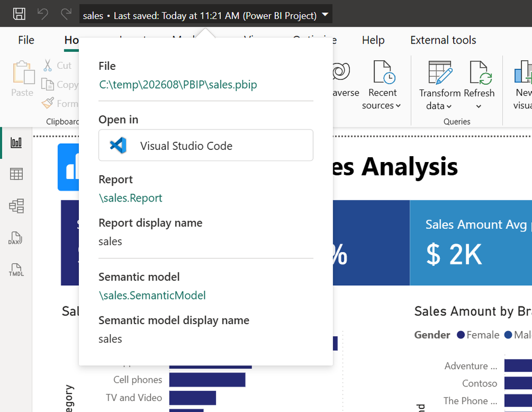Image resolution: width=532 pixels, height=412 pixels.
Task: Click the Sales Amount Avg card
Action: pyautogui.click(x=471, y=243)
